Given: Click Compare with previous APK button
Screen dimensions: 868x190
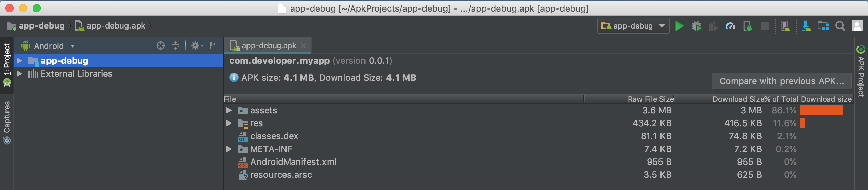Looking at the screenshot, I should point(781,81).
